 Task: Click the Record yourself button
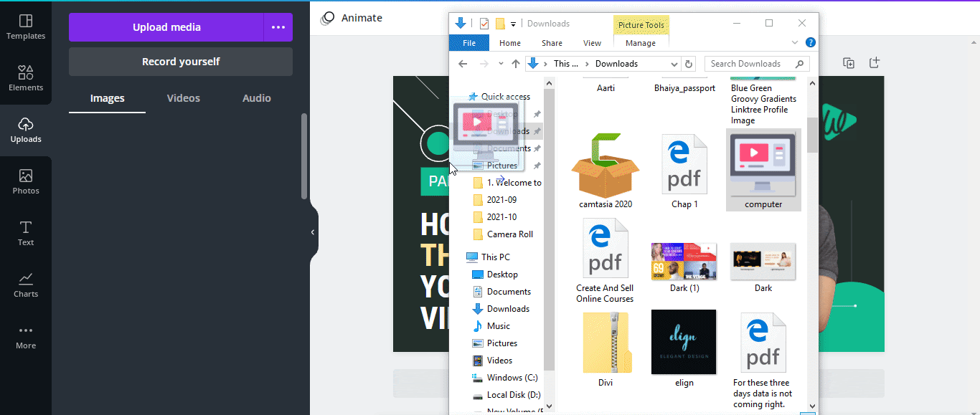pos(181,62)
